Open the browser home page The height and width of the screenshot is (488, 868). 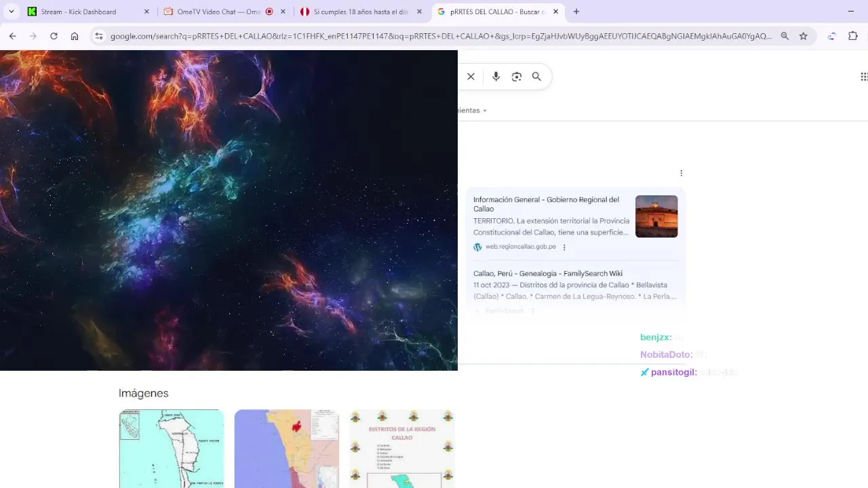pos(75,36)
